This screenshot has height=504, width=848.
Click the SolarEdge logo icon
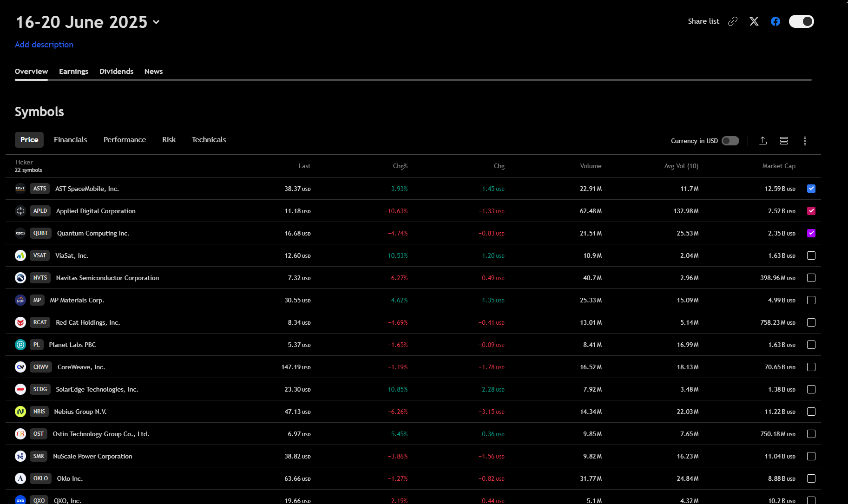coord(20,389)
